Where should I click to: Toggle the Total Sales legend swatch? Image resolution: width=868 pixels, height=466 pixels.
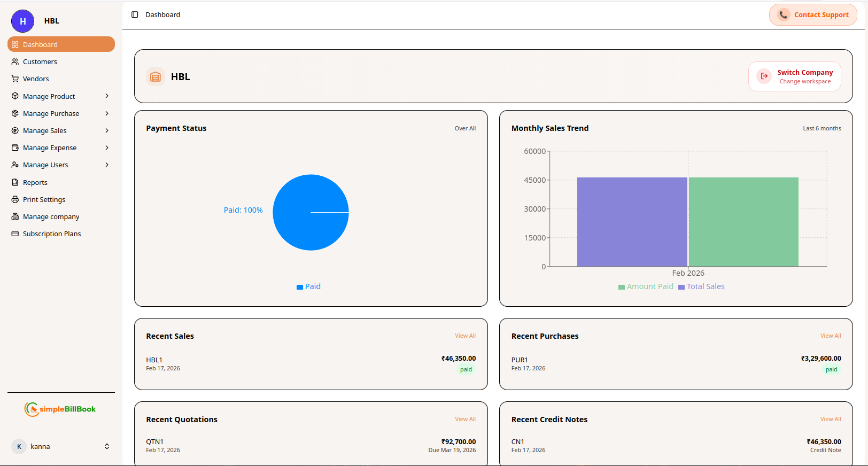(x=681, y=287)
